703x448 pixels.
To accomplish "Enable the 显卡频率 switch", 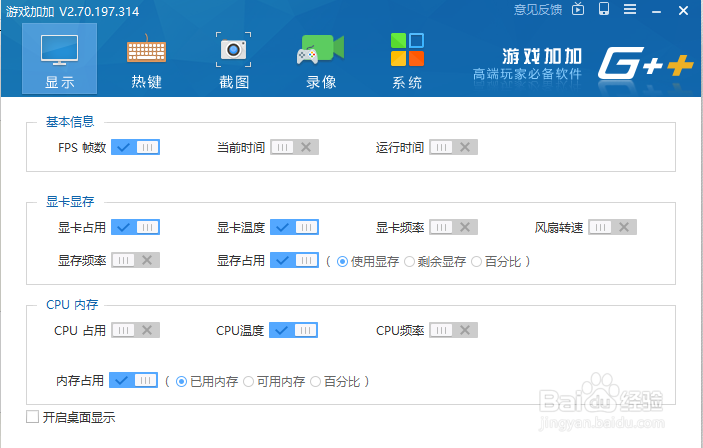I will pos(453,227).
